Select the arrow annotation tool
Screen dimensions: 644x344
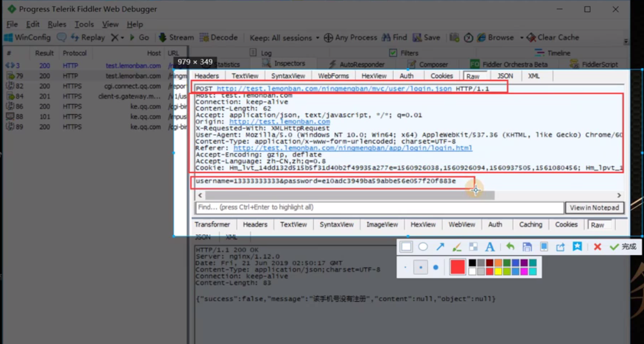(x=440, y=246)
